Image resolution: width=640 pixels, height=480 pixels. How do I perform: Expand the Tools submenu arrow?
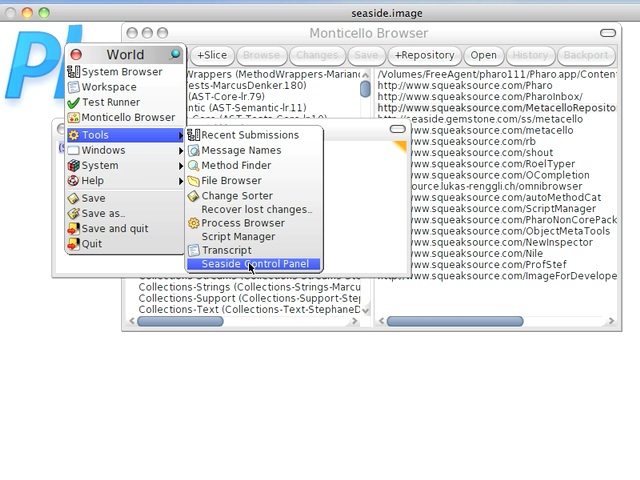pyautogui.click(x=180, y=135)
